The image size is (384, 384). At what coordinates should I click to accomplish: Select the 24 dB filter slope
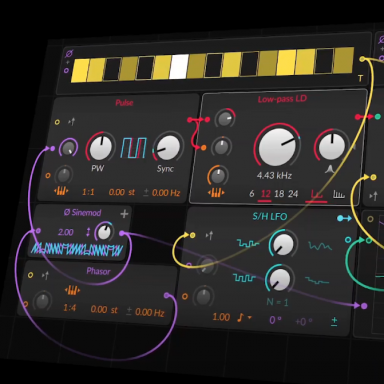click(x=293, y=194)
